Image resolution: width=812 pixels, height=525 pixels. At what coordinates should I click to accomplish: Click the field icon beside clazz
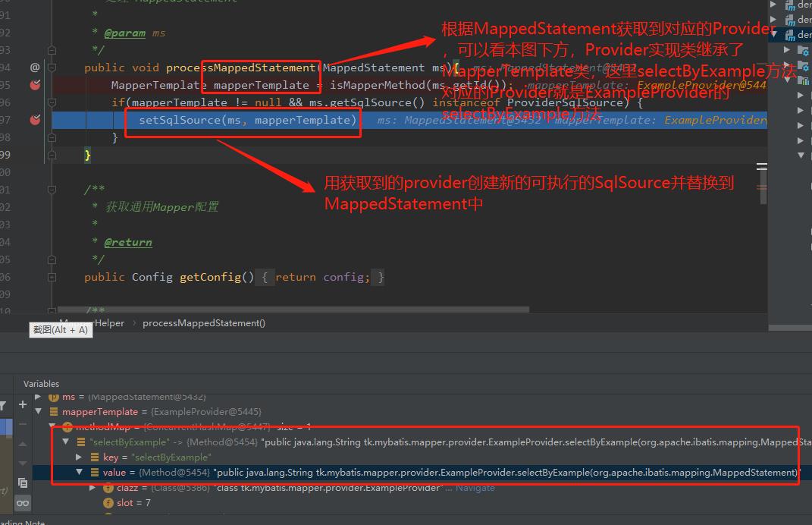tap(108, 488)
